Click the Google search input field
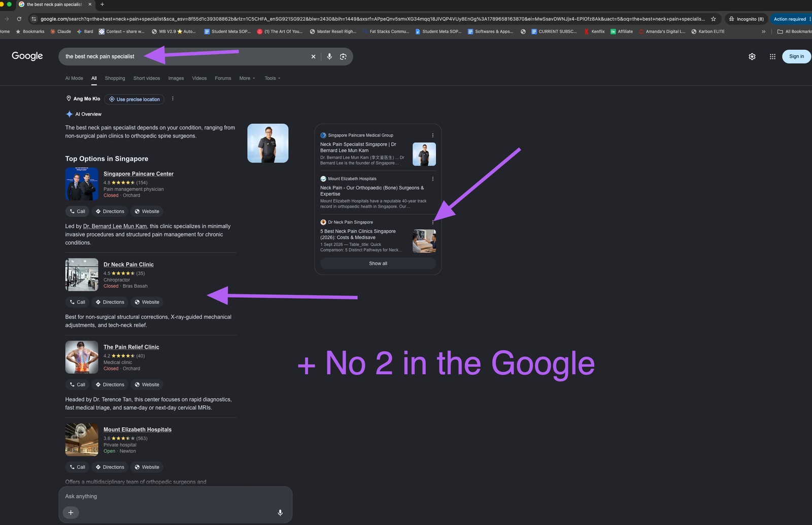 pyautogui.click(x=185, y=56)
